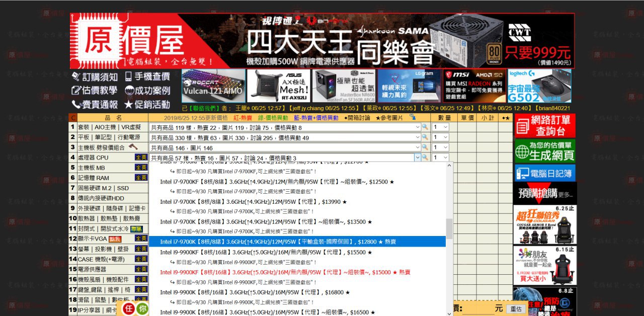Viewport: 644px width, 316px height.
Task: Click the green 你 round icon
Action: pos(143,308)
